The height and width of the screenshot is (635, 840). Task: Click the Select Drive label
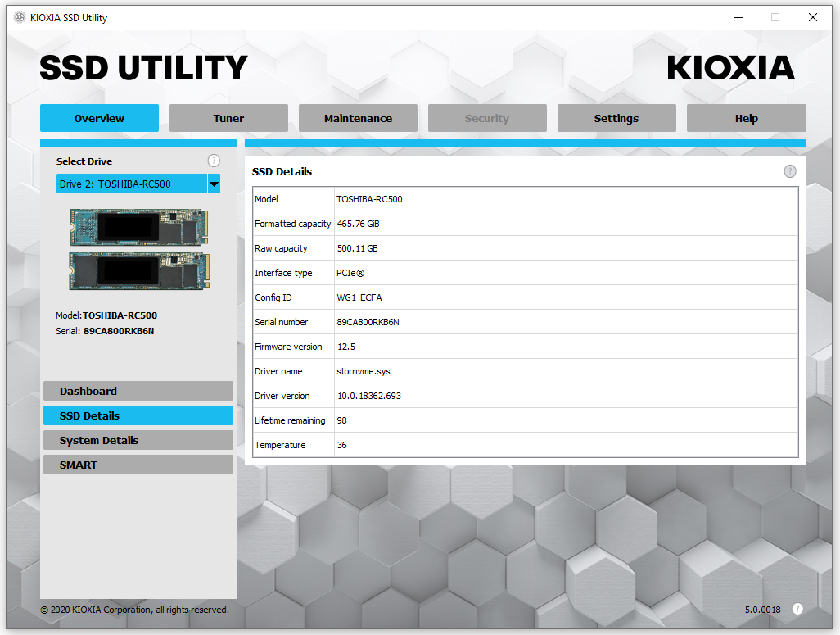coord(84,161)
